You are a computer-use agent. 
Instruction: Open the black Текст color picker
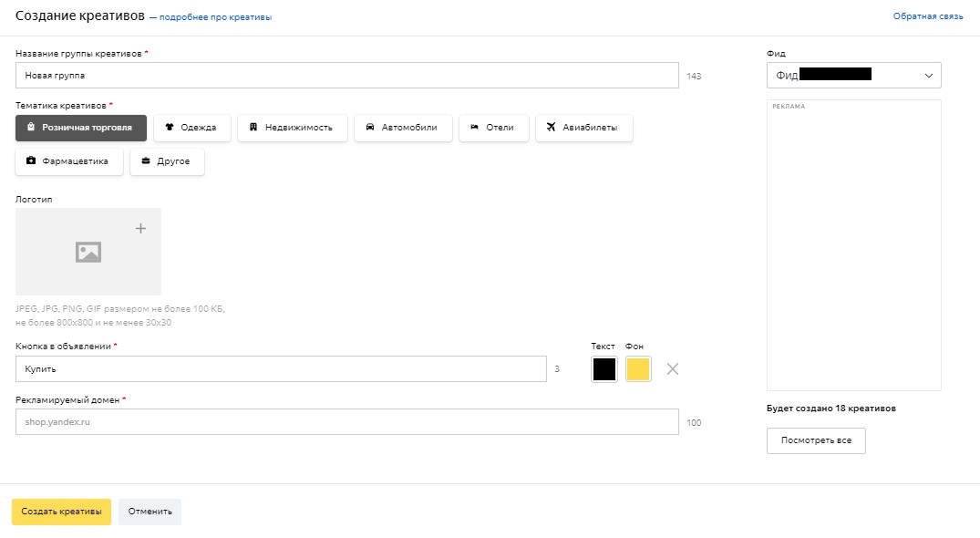click(x=603, y=369)
